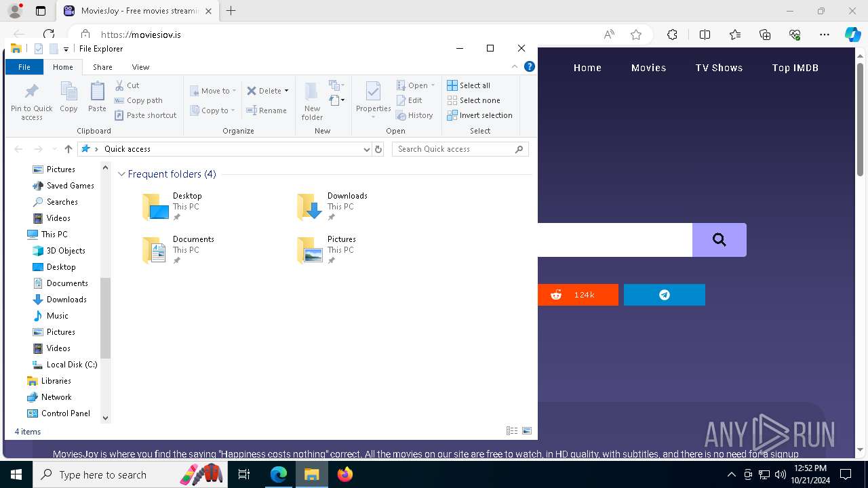The height and width of the screenshot is (488, 868).
Task: Click Invert selection command
Action: [479, 115]
